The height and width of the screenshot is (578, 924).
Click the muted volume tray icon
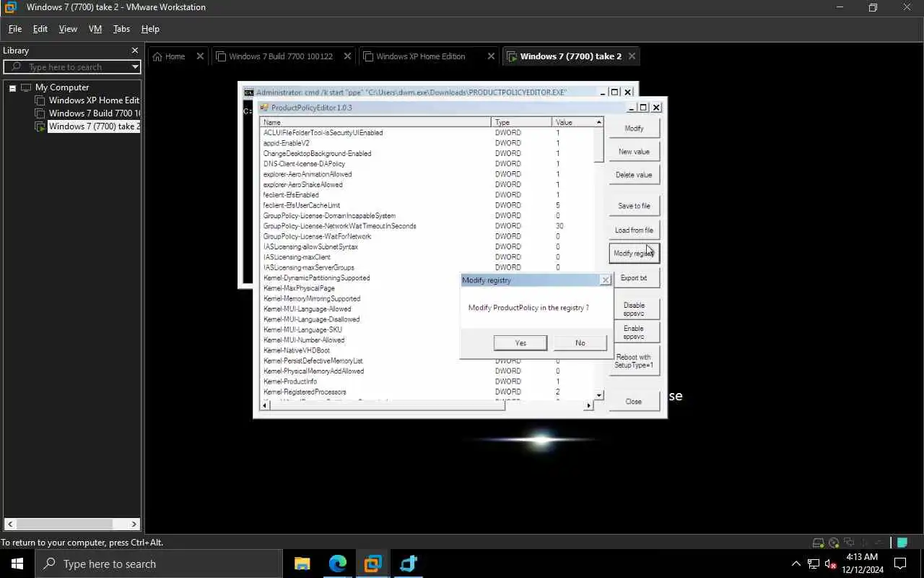831,564
